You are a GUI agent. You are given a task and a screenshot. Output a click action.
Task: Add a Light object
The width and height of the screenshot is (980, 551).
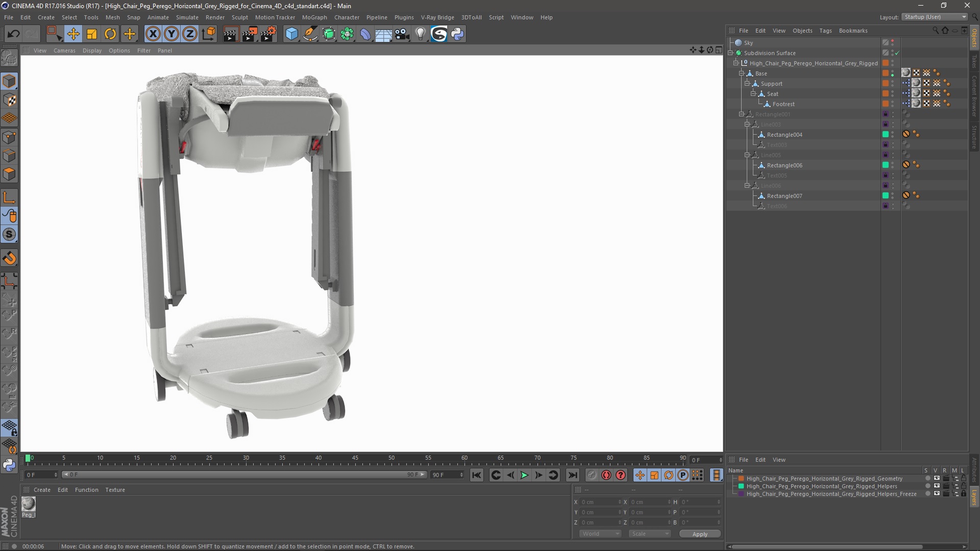tap(421, 34)
